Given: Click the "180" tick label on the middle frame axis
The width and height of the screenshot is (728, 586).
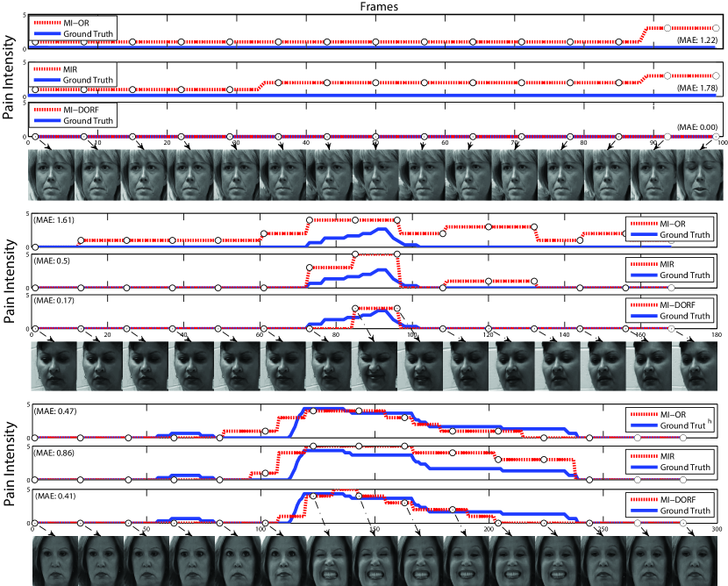Looking at the screenshot, I should (x=717, y=335).
